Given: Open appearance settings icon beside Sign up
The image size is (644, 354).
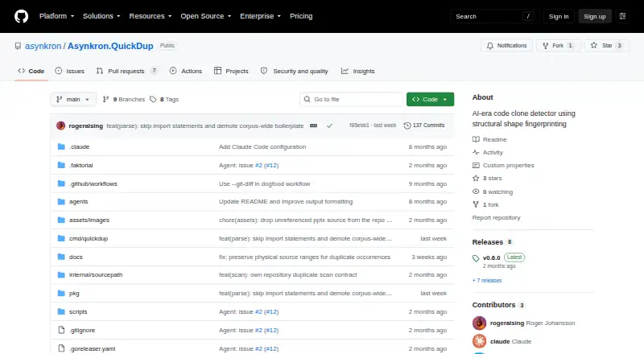Looking at the screenshot, I should tap(622, 16).
